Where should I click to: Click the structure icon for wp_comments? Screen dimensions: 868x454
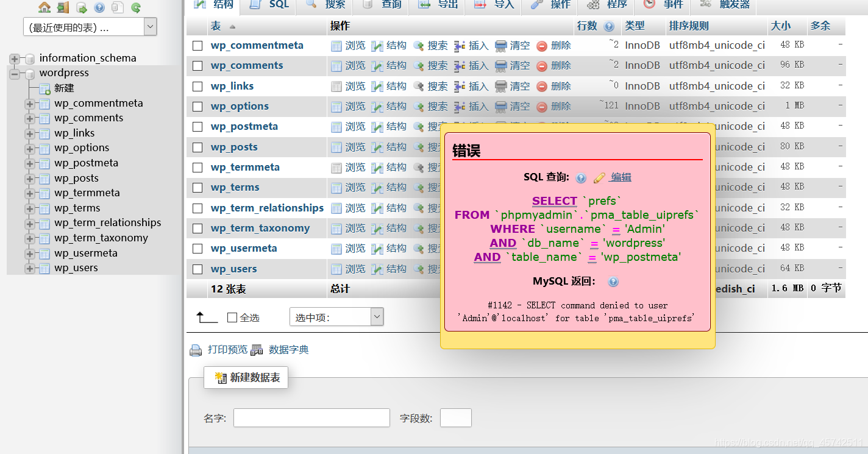(377, 66)
